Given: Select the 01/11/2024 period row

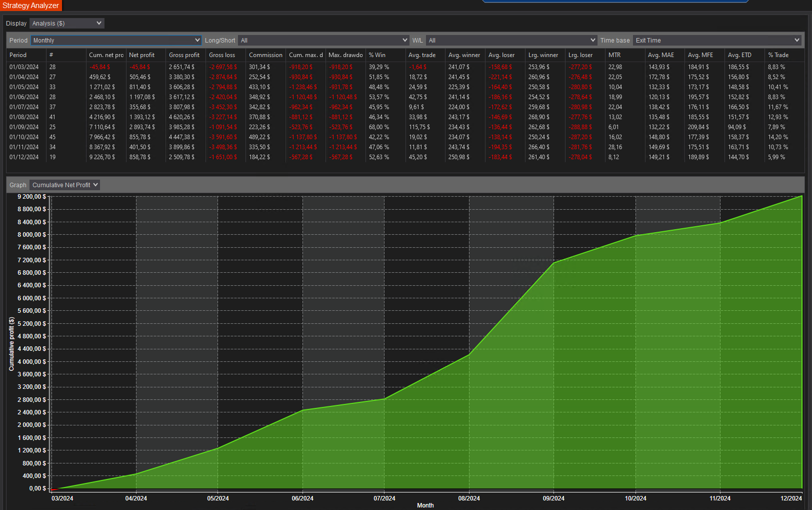Looking at the screenshot, I should 405,147.
